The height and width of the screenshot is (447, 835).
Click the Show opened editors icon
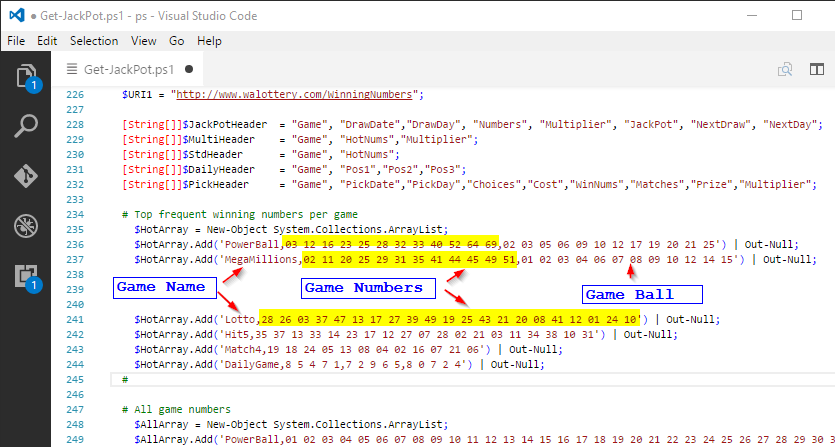point(785,69)
